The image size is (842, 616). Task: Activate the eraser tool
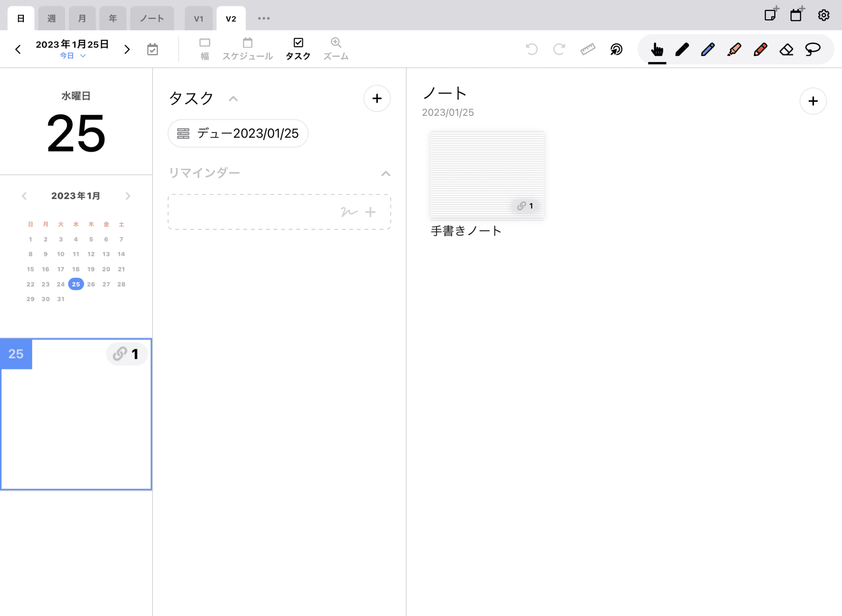[x=786, y=49]
